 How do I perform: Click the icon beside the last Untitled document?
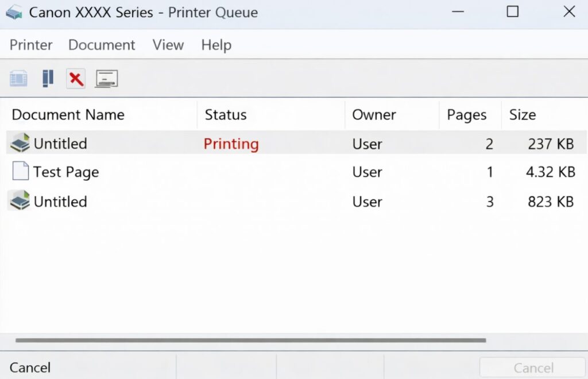point(18,200)
